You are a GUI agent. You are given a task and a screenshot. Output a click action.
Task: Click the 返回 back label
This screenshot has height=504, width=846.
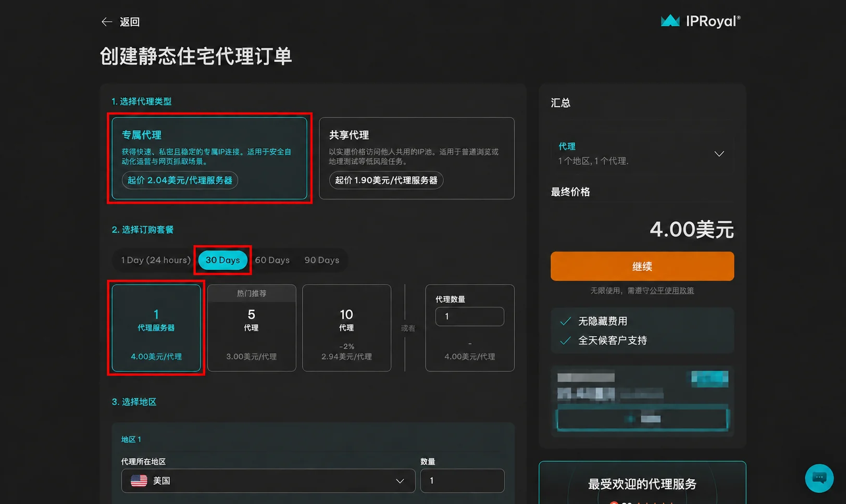[130, 22]
